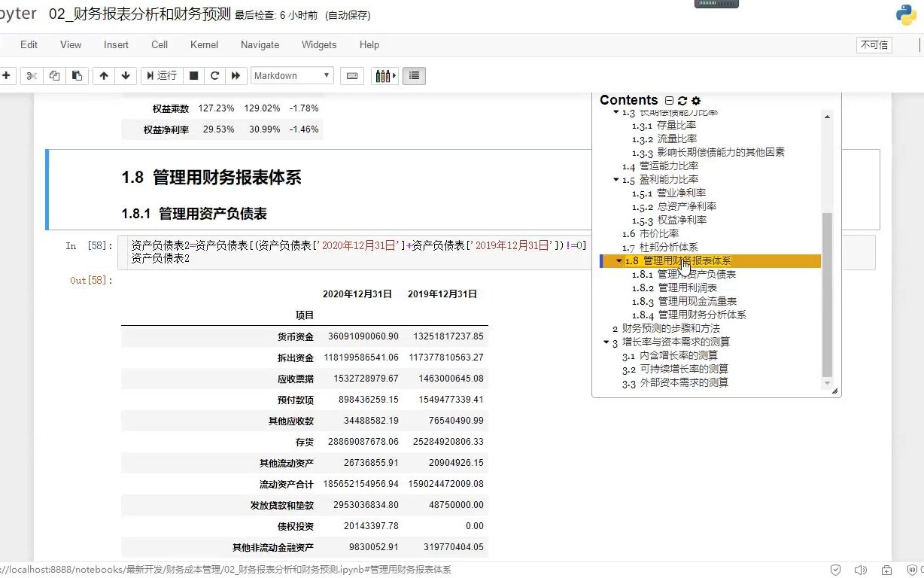Insert a new cell using the plus icon
This screenshot has height=578, width=924.
click(x=7, y=75)
